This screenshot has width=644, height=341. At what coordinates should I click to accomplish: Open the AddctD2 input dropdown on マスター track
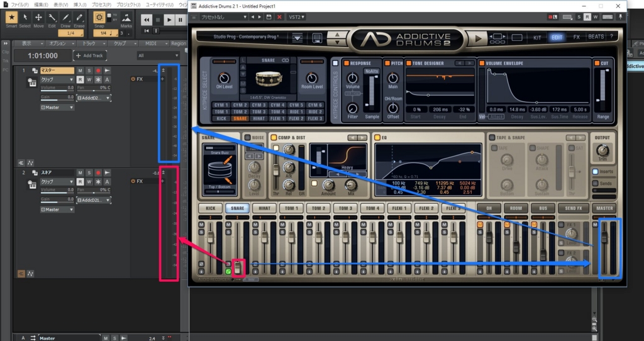[94, 98]
